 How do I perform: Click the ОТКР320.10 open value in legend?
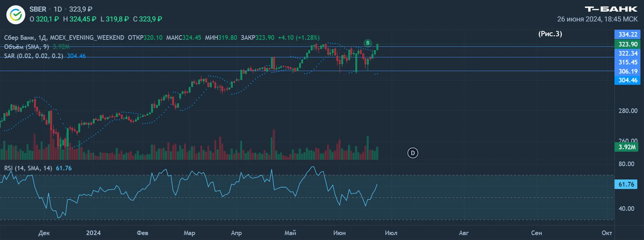(x=145, y=37)
